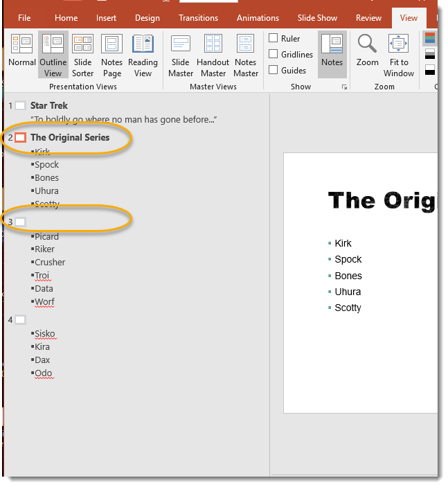Click Picard in the outline

pos(46,237)
